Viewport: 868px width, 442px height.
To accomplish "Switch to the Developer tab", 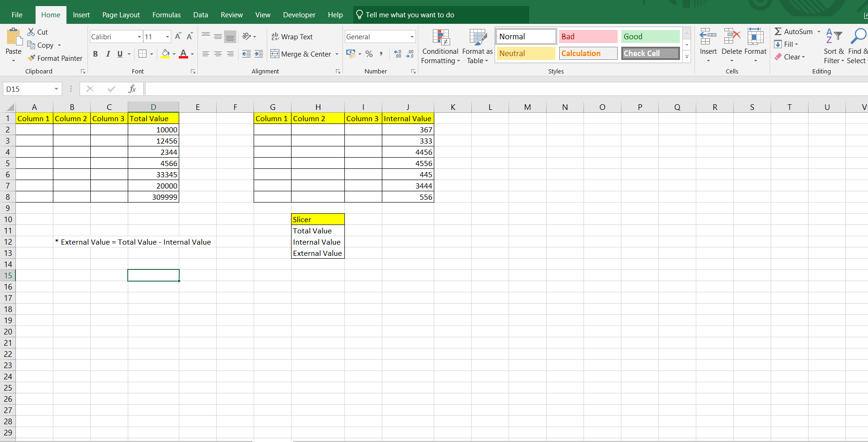I will pos(299,14).
